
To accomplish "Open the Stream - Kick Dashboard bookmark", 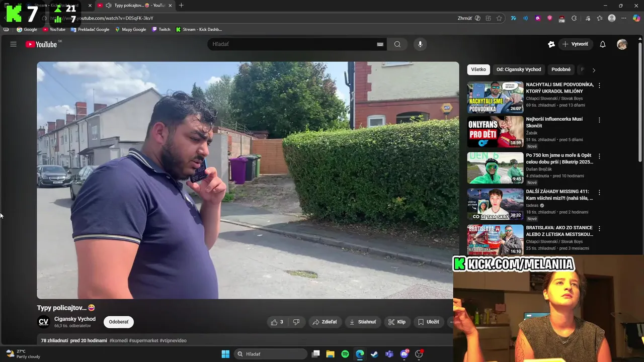I will coord(199,30).
